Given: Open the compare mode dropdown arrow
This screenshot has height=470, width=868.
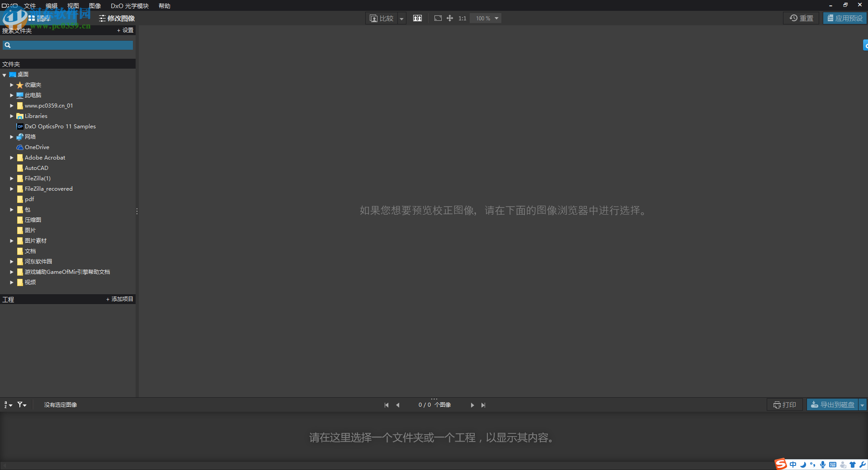Looking at the screenshot, I should click(x=401, y=18).
